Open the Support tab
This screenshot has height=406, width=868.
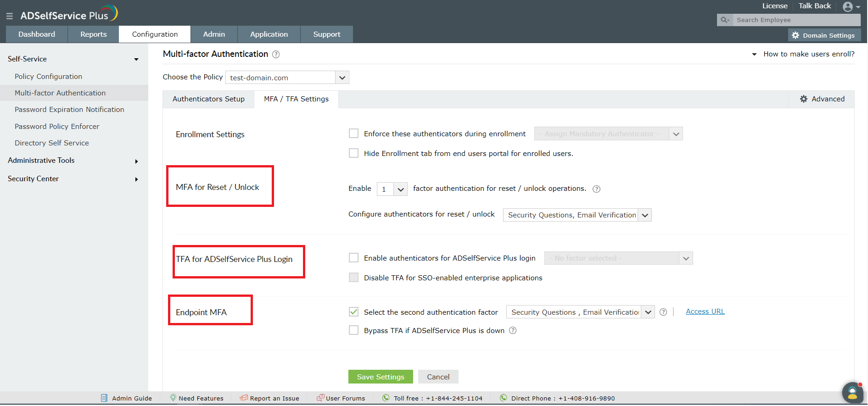coord(327,34)
